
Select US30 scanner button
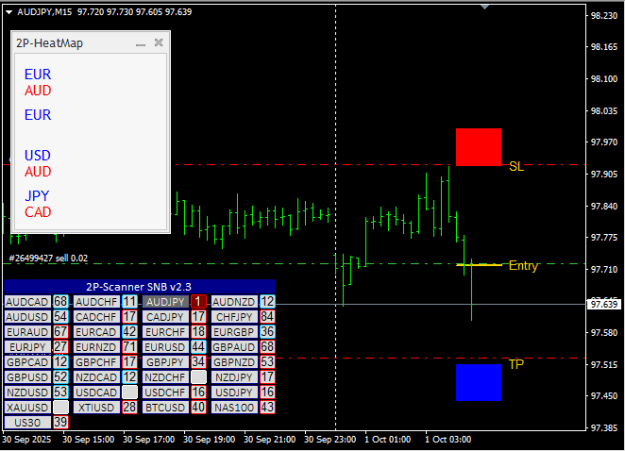(27, 422)
